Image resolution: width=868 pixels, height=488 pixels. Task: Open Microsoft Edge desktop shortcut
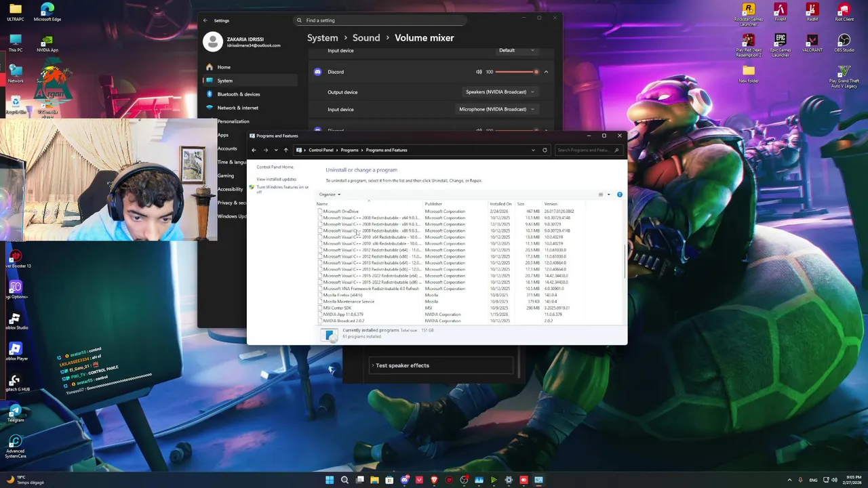coord(47,12)
